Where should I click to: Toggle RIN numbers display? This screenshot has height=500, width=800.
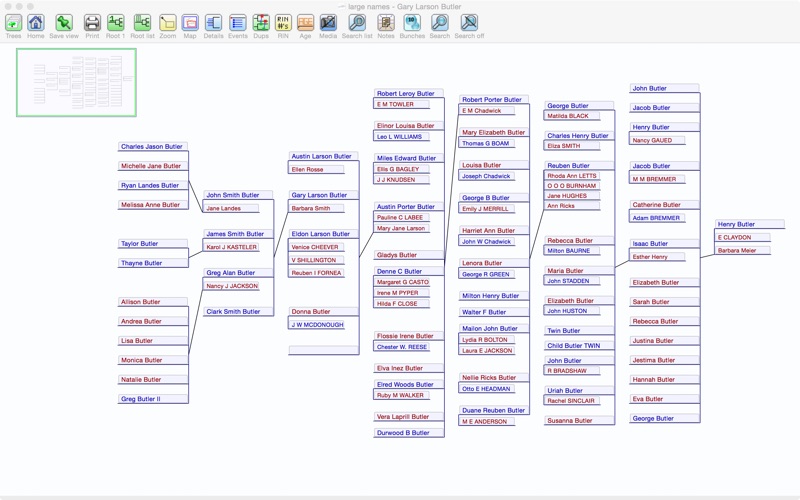point(283,23)
